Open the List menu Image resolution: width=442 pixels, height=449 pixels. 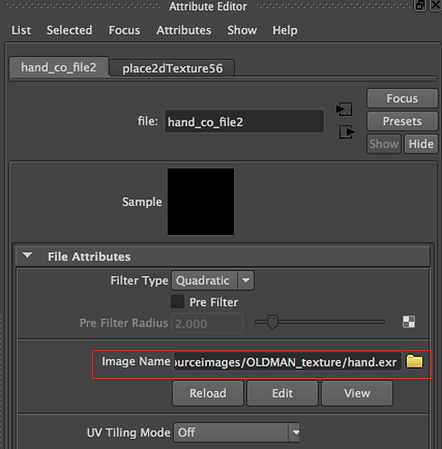point(21,30)
